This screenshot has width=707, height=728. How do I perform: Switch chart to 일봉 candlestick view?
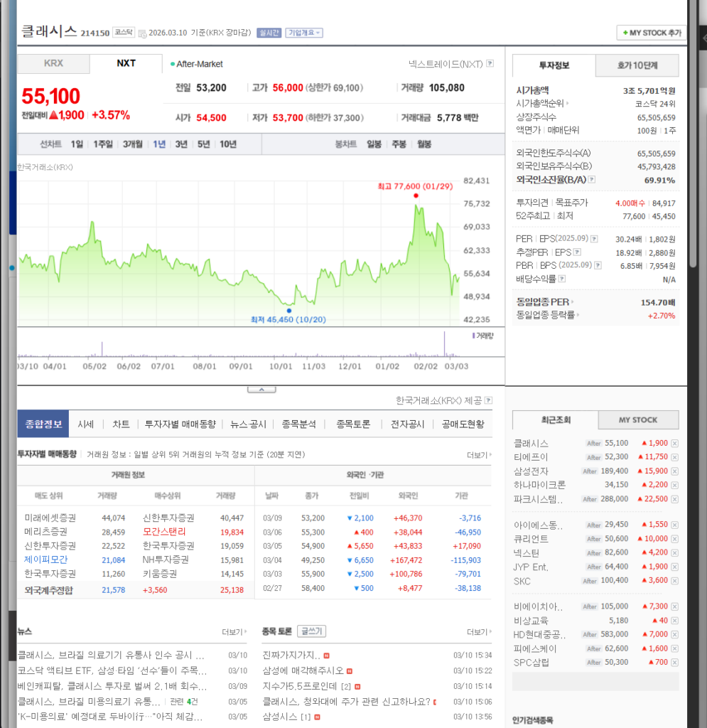pyautogui.click(x=374, y=144)
